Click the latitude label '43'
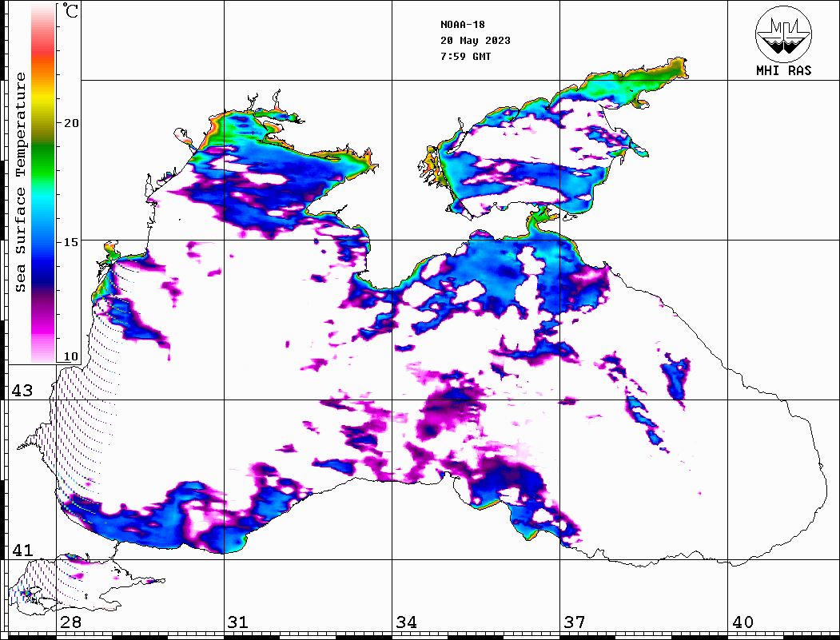Screen dimensions: 840x640 coord(22,391)
